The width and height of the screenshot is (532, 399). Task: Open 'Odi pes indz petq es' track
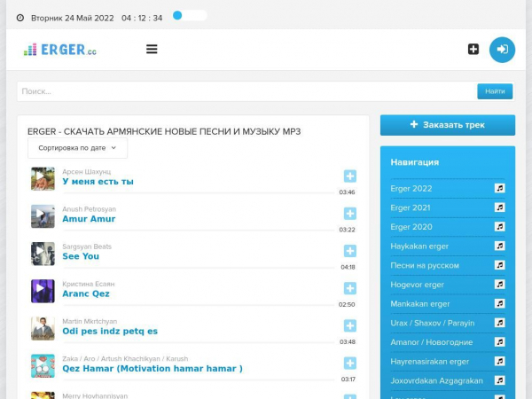point(110,331)
